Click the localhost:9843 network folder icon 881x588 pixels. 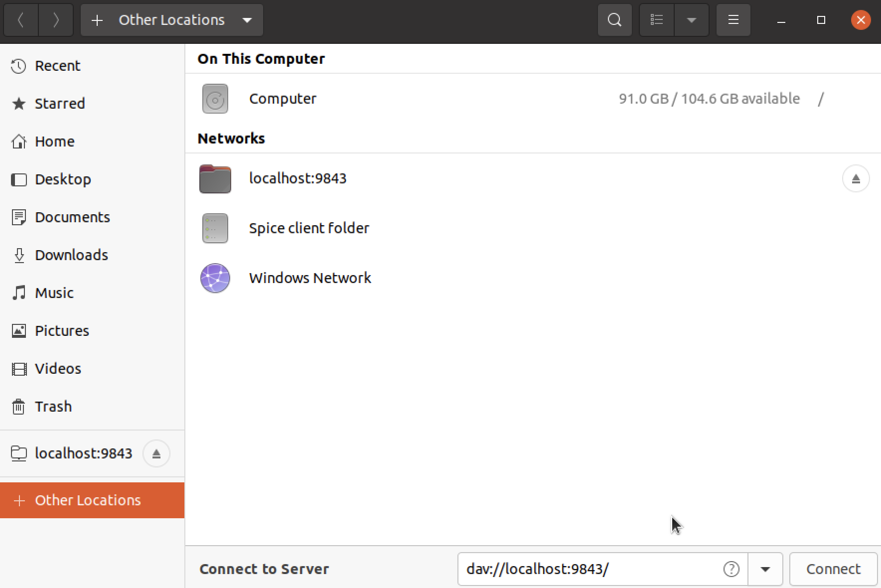pyautogui.click(x=215, y=178)
